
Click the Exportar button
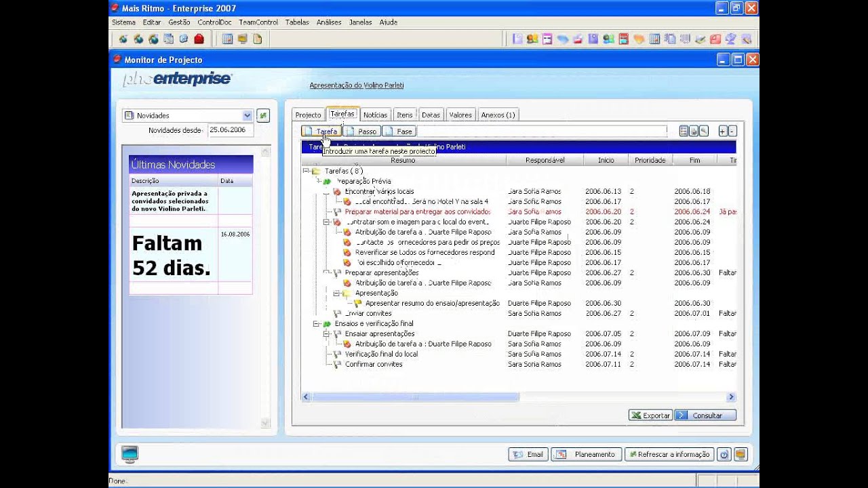point(650,415)
